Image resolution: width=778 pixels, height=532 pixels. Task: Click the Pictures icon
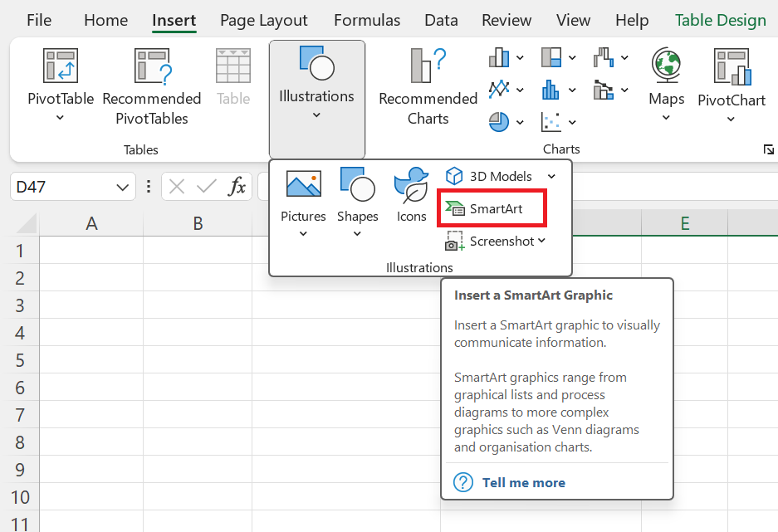click(x=304, y=184)
